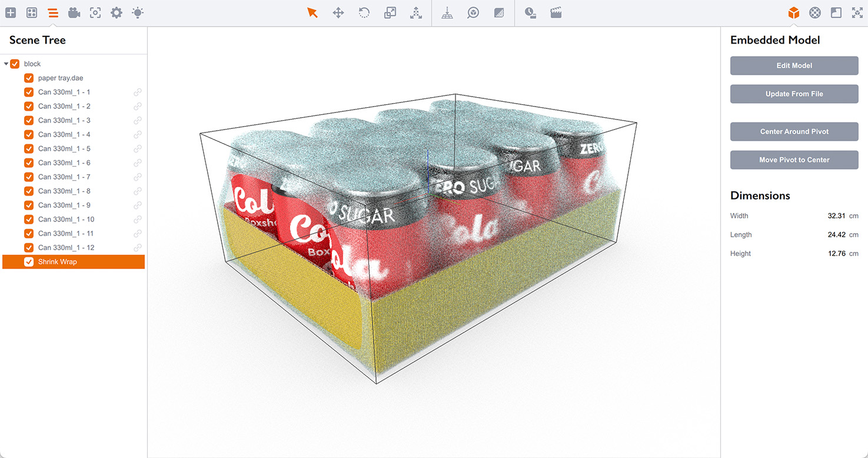Toggle Can 330ml_1 - 11 checkbox
The height and width of the screenshot is (458, 868).
click(29, 233)
